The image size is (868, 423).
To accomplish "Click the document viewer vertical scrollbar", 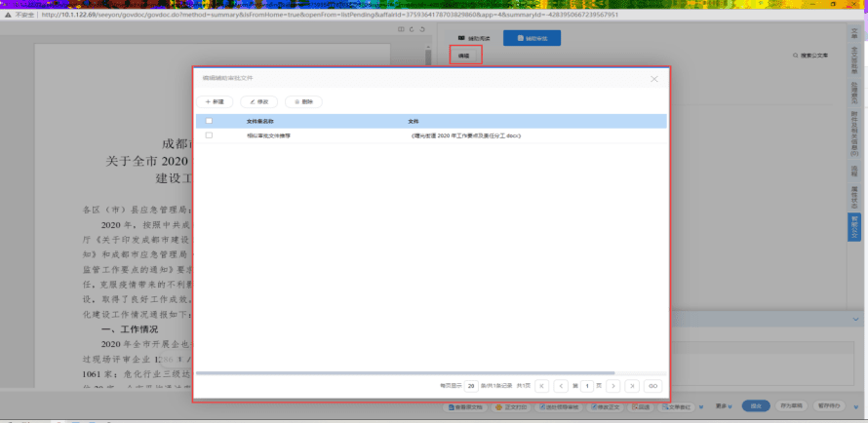I will (427, 58).
